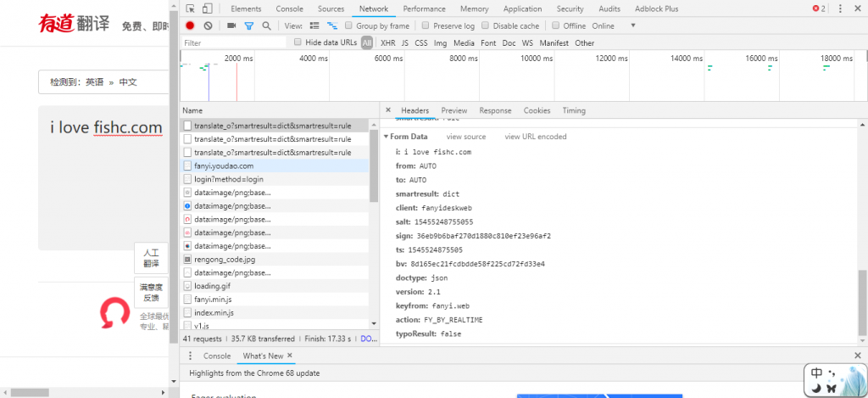Close the bottom drawer panel
Screen dimensions: 868x398
pos(858,356)
